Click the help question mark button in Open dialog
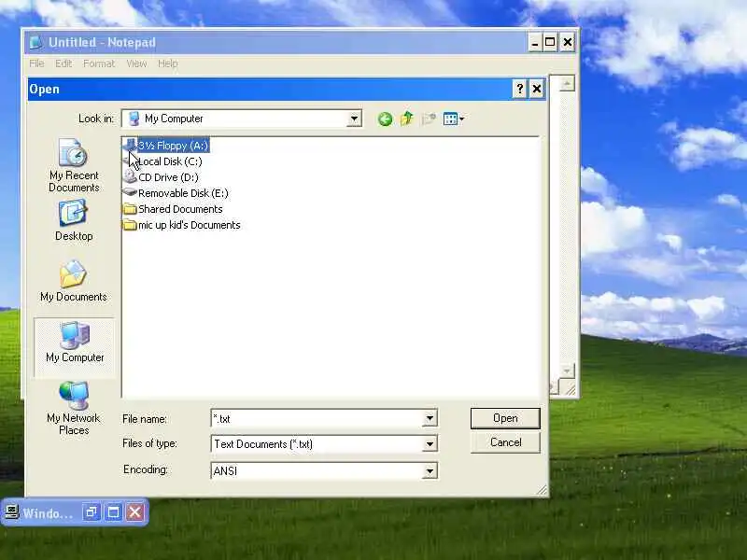The height and width of the screenshot is (560, 747). [520, 89]
